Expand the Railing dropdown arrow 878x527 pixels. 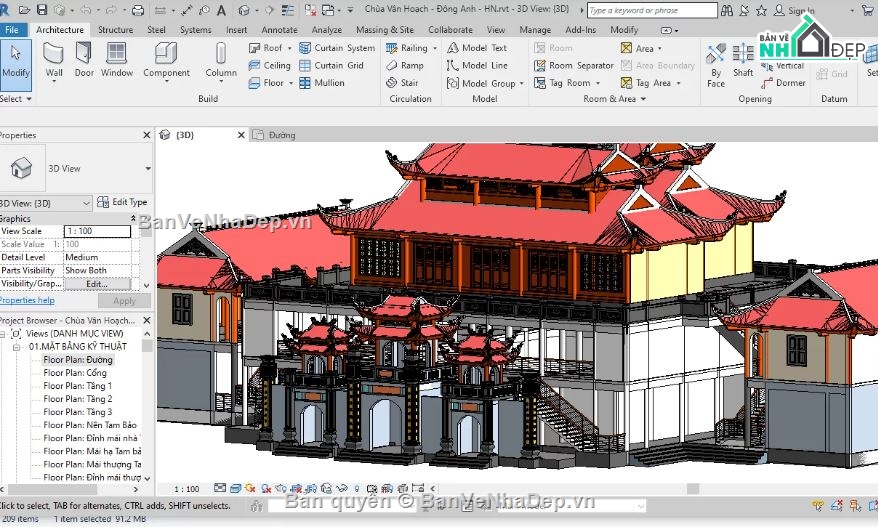[434, 48]
